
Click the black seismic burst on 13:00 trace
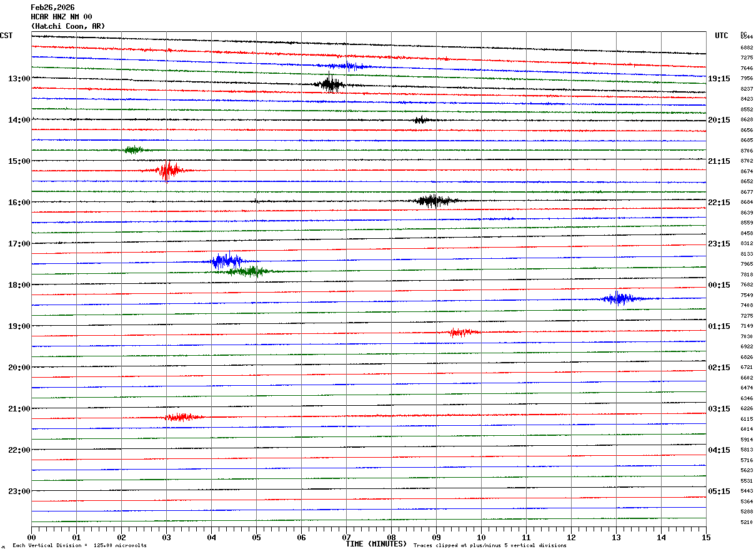coord(329,83)
